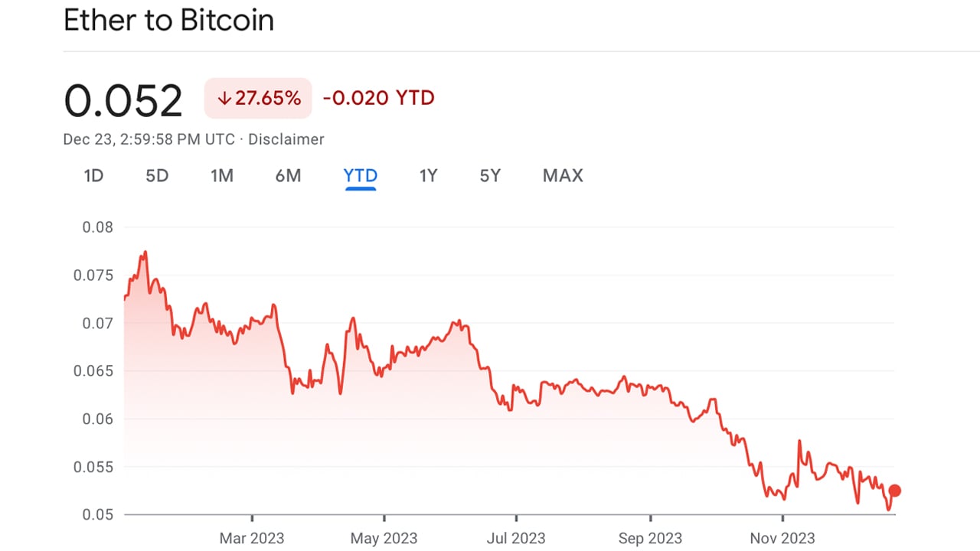Click the Mar 2023 axis label
This screenshot has height=551, width=980.
click(252, 538)
